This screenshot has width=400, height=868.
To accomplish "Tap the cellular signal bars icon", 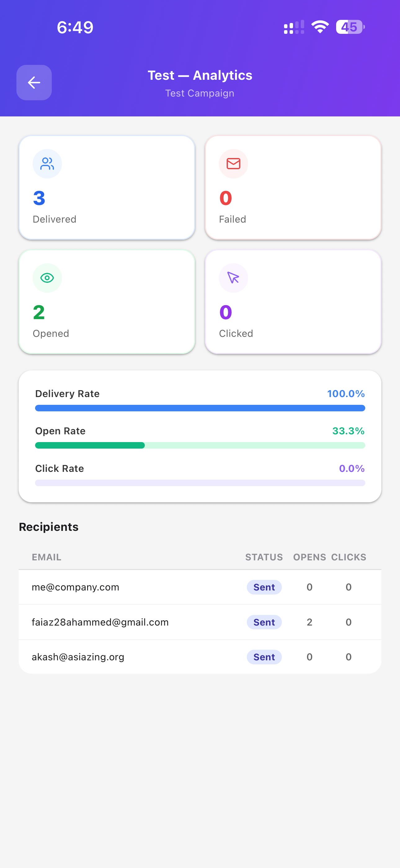I will pos(294,27).
